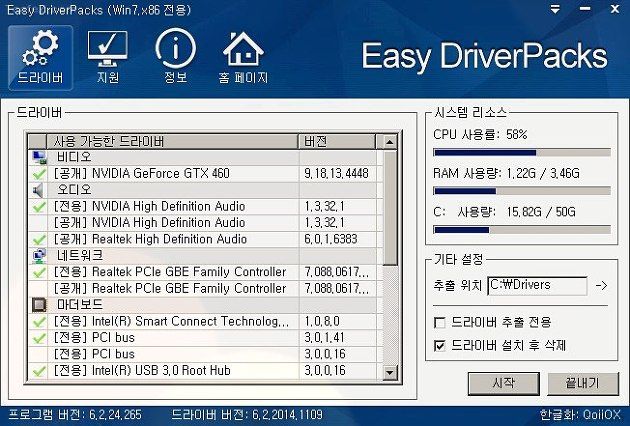Click RAM 사용량: 1.22G / 3.46G label

click(506, 174)
